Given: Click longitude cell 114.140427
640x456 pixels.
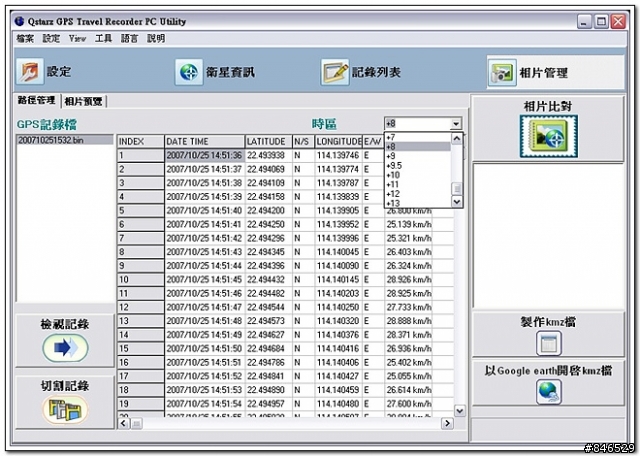Looking at the screenshot, I should [x=338, y=376].
